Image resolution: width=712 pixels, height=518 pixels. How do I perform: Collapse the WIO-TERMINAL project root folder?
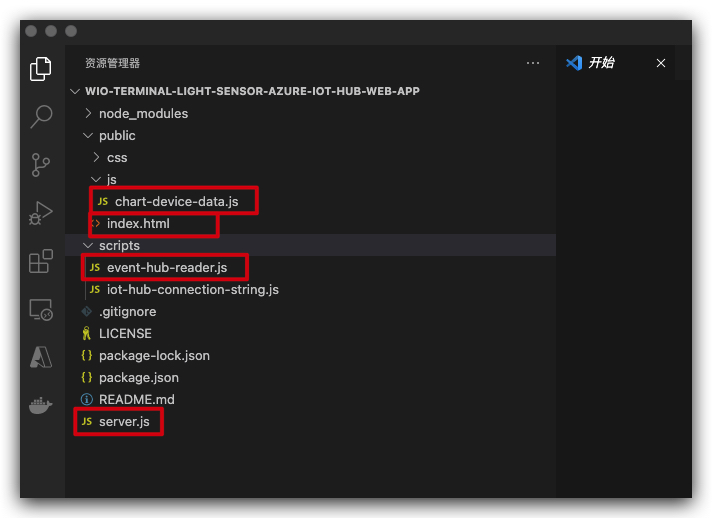[75, 91]
